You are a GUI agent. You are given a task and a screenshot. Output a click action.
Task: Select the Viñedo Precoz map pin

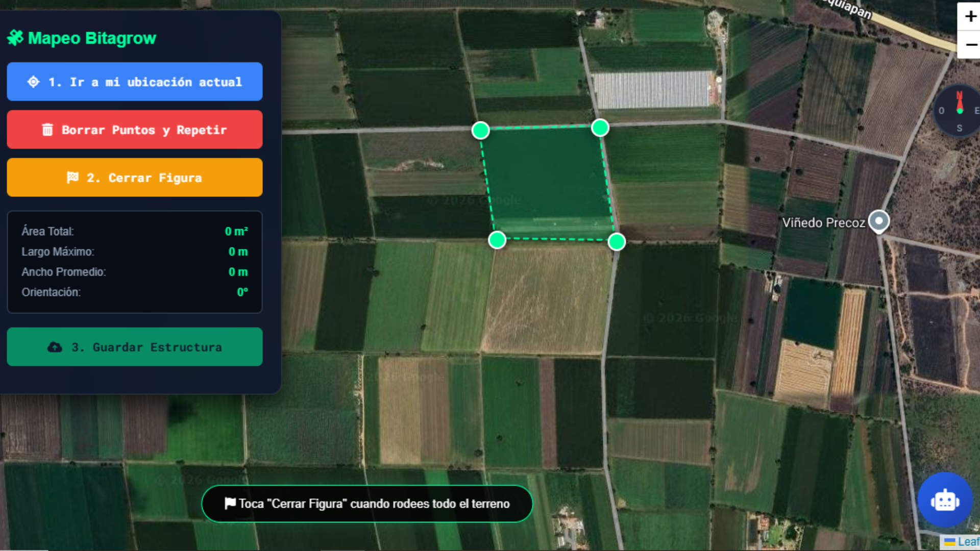(x=879, y=221)
